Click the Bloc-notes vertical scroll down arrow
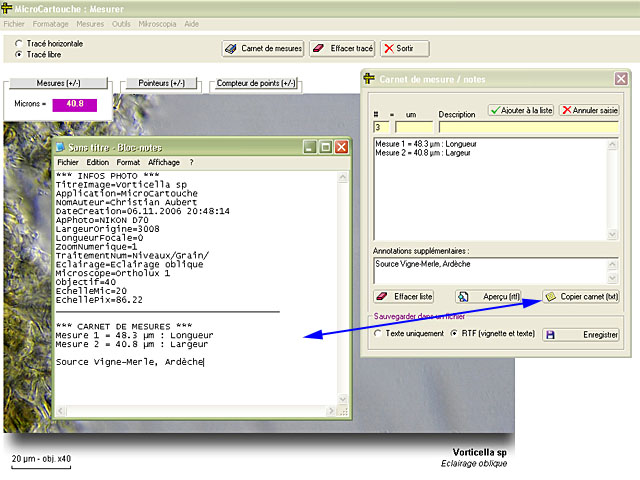The height and width of the screenshot is (480, 640). (x=343, y=399)
